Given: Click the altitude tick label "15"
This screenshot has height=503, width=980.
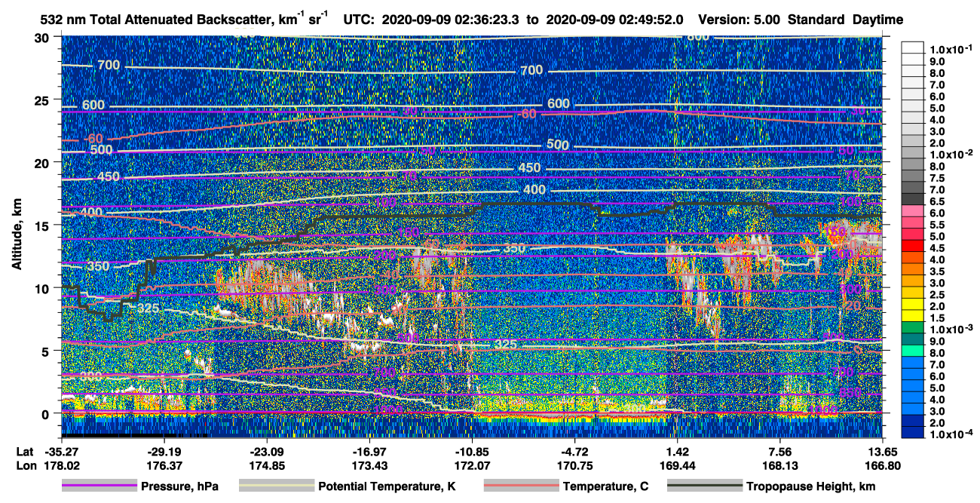Looking at the screenshot, I should 43,225.
